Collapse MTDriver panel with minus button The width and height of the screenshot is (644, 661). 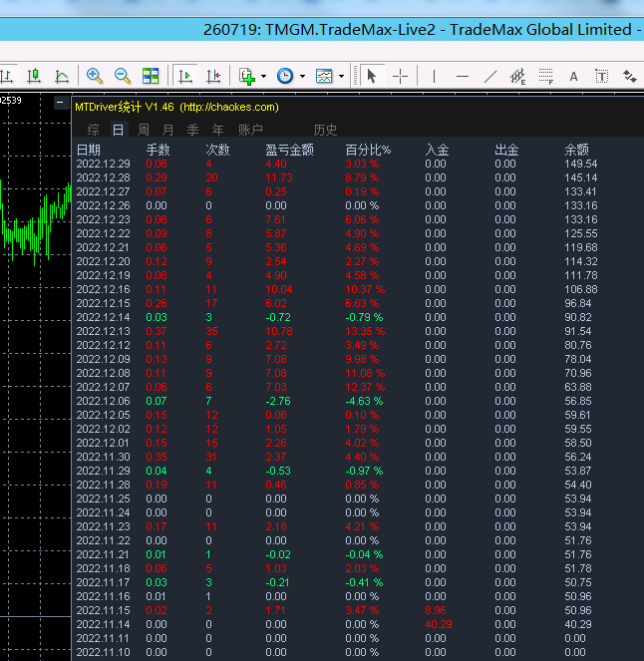pyautogui.click(x=61, y=103)
